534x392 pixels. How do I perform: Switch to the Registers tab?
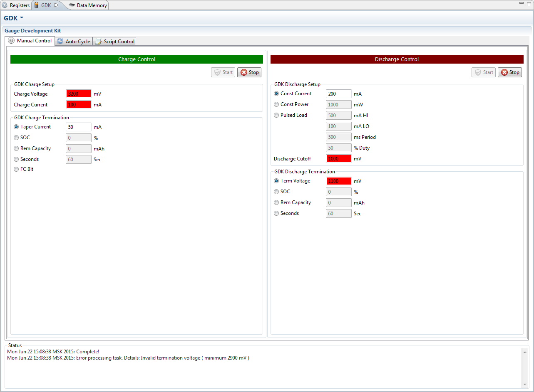click(x=16, y=5)
